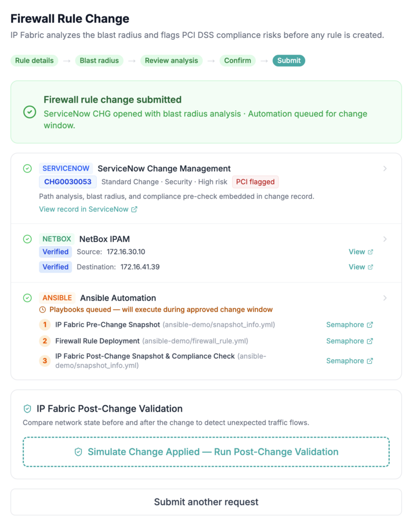The height and width of the screenshot is (523, 420).
Task: Click external-link icon after View record in ServiceNow
Action: click(x=134, y=209)
